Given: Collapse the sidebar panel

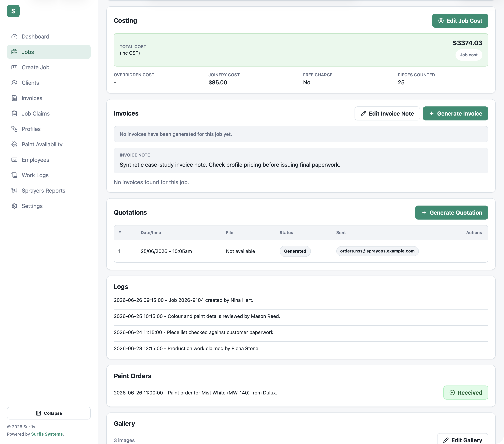Looking at the screenshot, I should click(x=49, y=413).
